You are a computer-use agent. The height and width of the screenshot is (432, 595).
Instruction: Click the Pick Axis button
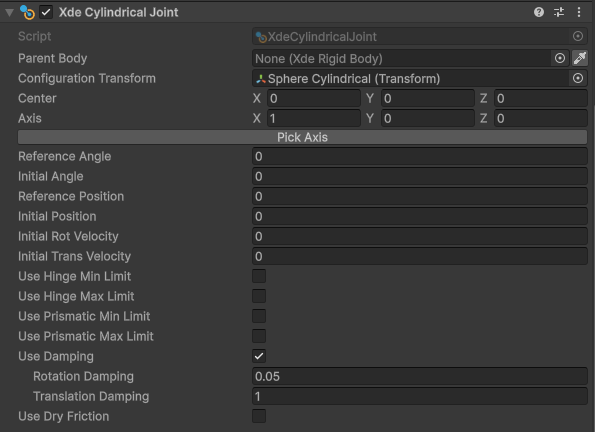tap(302, 137)
